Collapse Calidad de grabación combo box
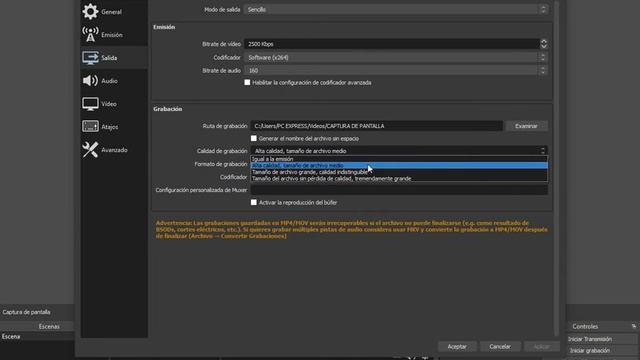This screenshot has width=640, height=360. coord(399,151)
